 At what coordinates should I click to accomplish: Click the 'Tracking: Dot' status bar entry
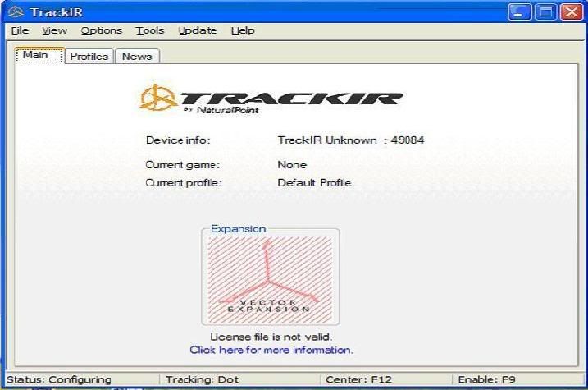(x=202, y=379)
